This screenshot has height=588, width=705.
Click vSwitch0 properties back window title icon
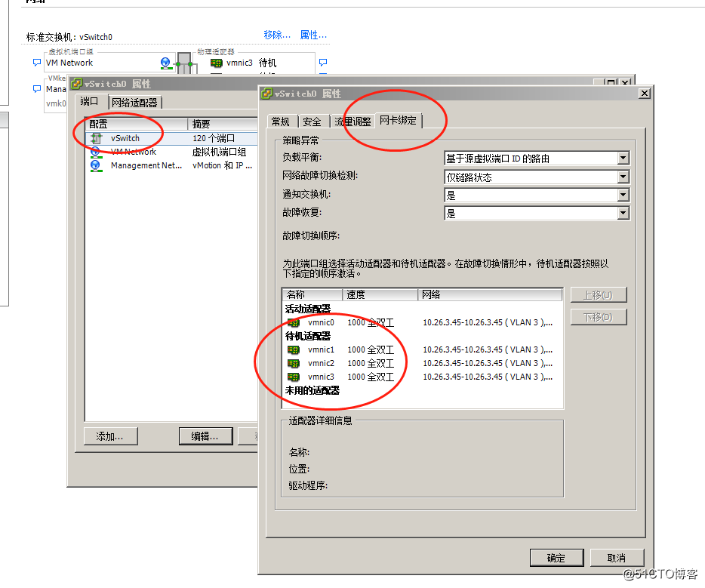[76, 84]
